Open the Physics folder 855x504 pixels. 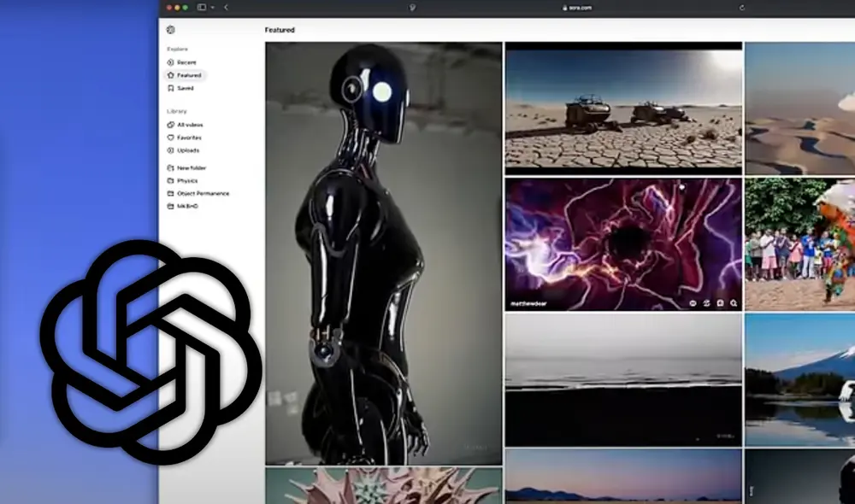186,181
